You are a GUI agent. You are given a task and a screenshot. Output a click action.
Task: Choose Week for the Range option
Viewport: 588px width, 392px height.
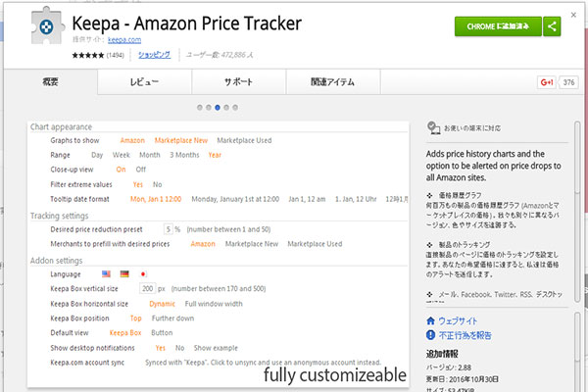pyautogui.click(x=122, y=155)
